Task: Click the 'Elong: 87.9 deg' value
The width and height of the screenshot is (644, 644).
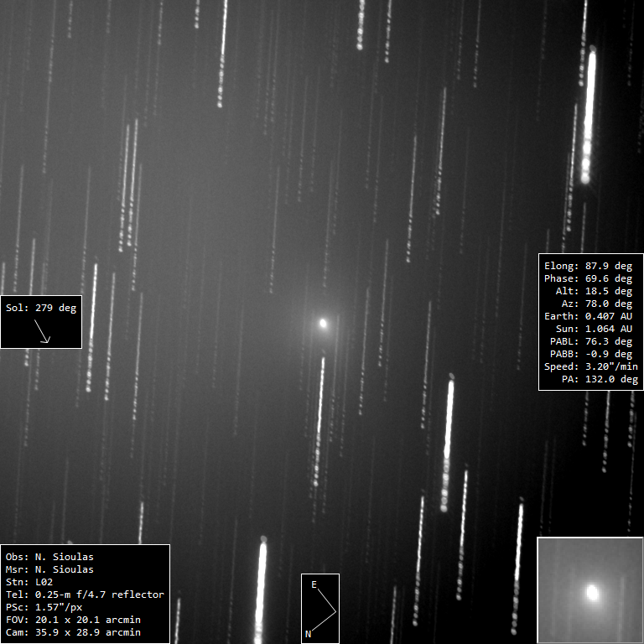Action: [x=588, y=266]
